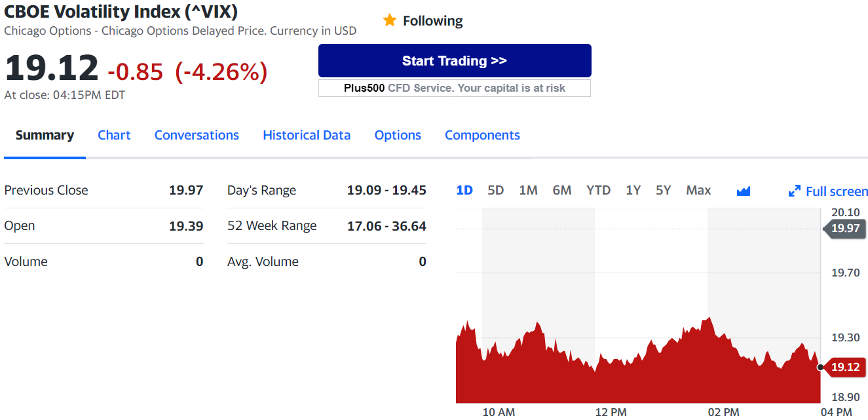Open the Historical Data tab
This screenshot has width=868, height=420.
tap(307, 135)
